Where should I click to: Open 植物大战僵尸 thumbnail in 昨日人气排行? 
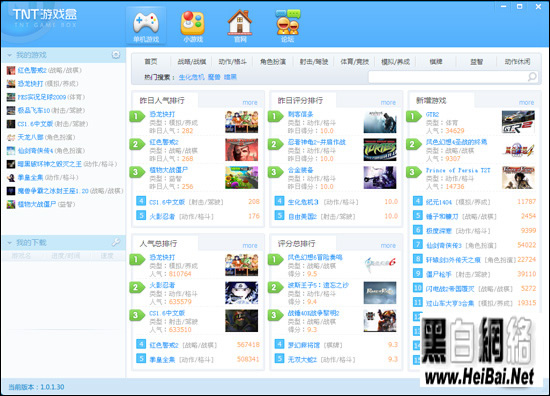click(x=241, y=177)
